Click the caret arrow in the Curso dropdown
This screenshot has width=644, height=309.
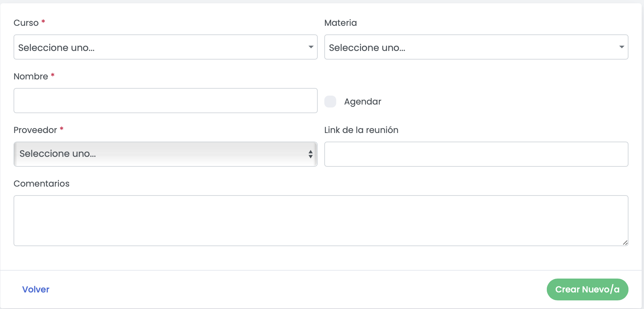(311, 47)
